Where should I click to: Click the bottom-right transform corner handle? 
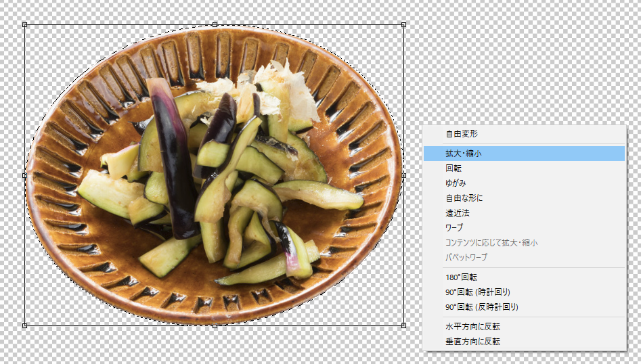[404, 325]
